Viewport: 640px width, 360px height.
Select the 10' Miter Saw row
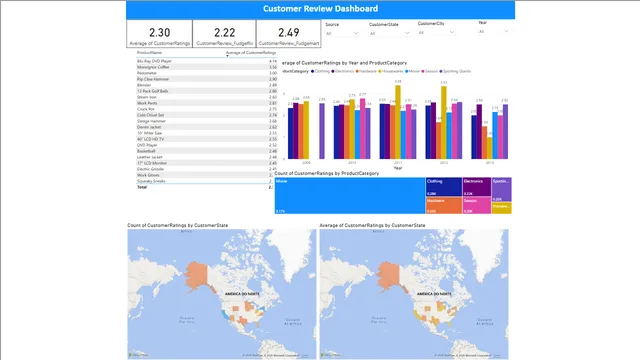[x=207, y=133]
